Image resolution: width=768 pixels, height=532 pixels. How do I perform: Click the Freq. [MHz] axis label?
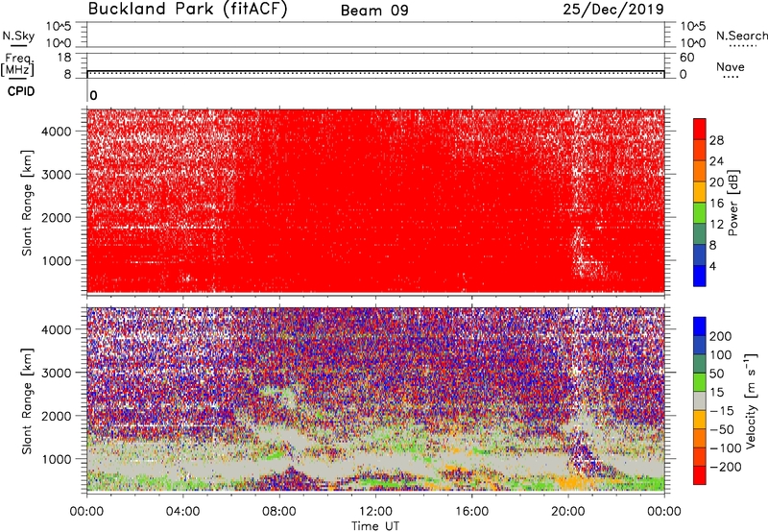[x=18, y=64]
